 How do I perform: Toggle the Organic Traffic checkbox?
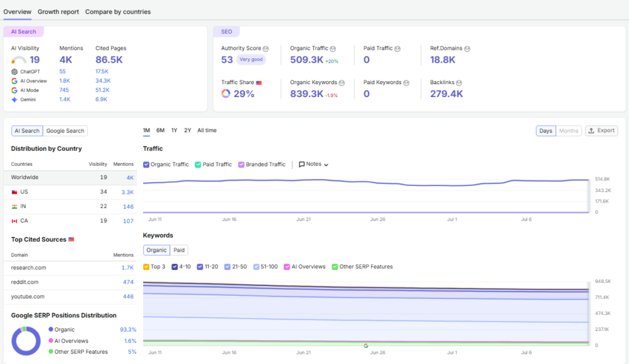click(x=146, y=165)
